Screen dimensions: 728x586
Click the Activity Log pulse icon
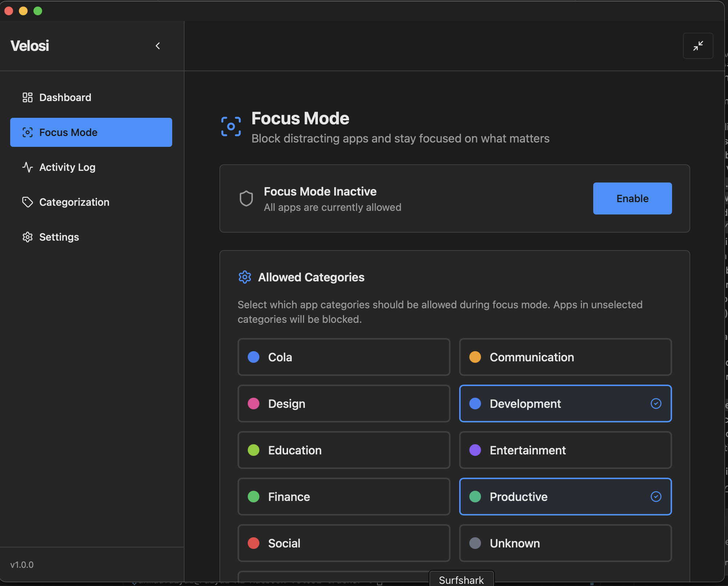pyautogui.click(x=28, y=167)
